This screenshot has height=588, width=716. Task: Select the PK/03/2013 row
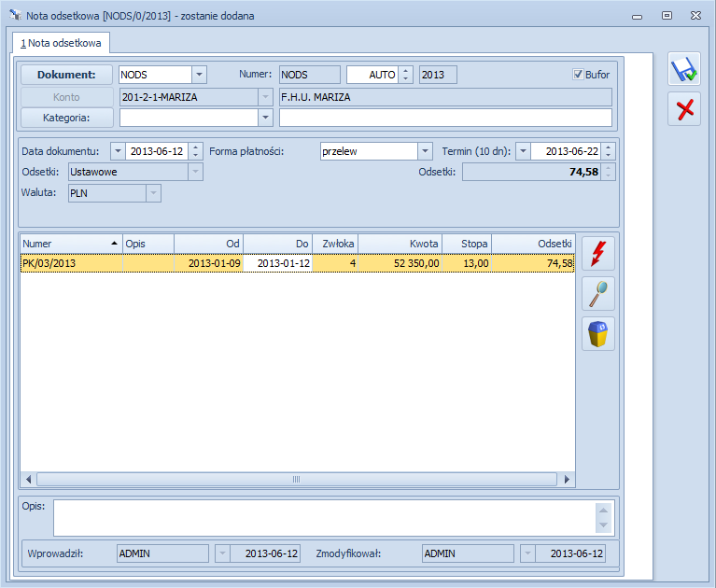[297, 263]
